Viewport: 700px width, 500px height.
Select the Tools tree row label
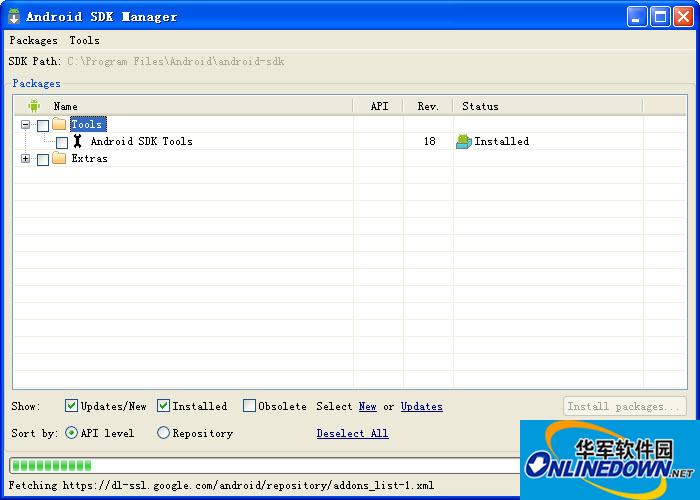[88, 124]
